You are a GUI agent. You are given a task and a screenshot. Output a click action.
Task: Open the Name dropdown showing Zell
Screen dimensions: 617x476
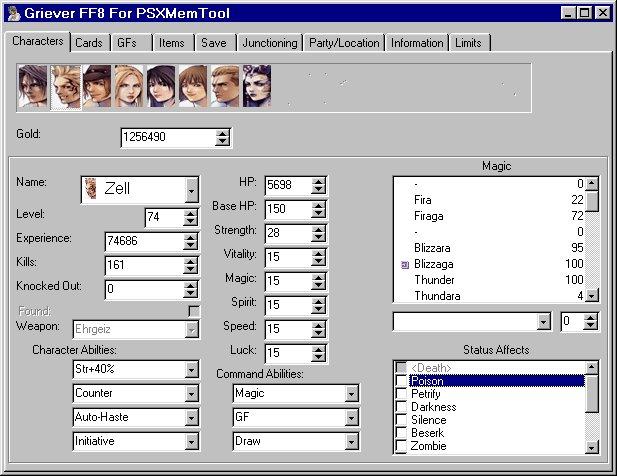(x=191, y=190)
